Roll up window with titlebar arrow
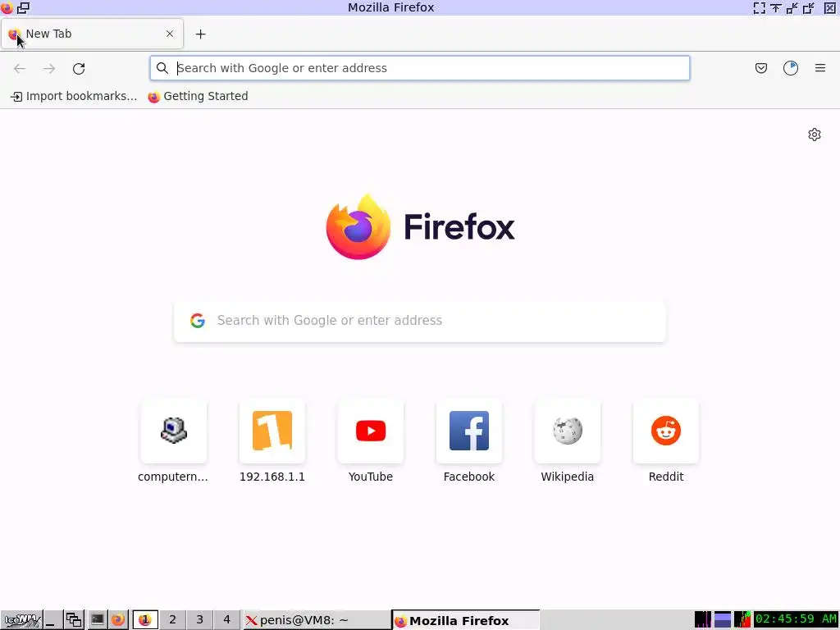Screen dimensions: 840x630 point(776,7)
